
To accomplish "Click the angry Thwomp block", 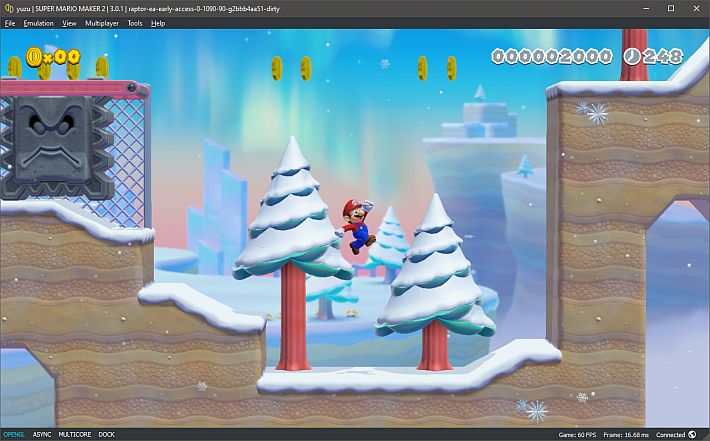I will (x=57, y=147).
